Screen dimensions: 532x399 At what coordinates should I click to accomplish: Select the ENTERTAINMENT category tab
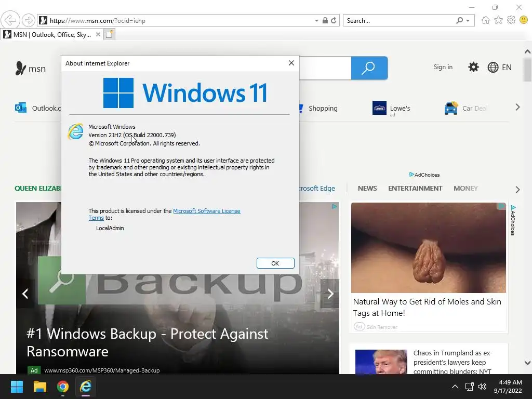415,188
